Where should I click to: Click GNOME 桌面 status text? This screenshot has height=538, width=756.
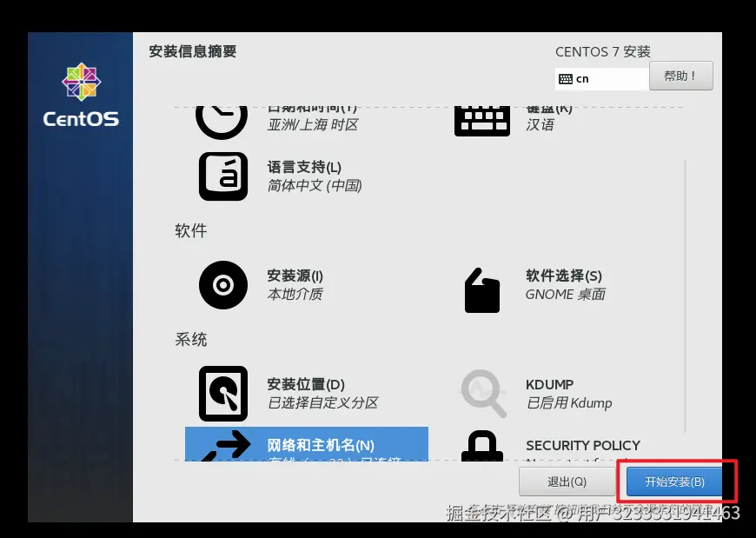tap(566, 294)
